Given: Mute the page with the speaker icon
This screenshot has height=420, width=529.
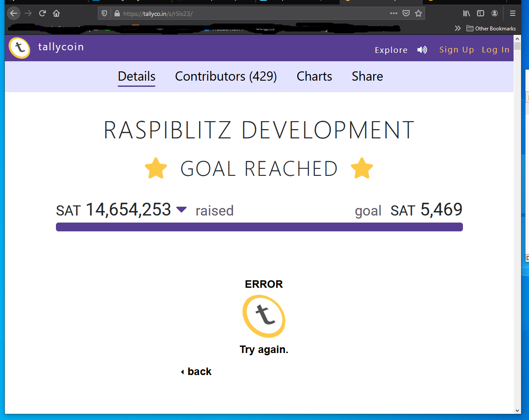Looking at the screenshot, I should [x=422, y=50].
